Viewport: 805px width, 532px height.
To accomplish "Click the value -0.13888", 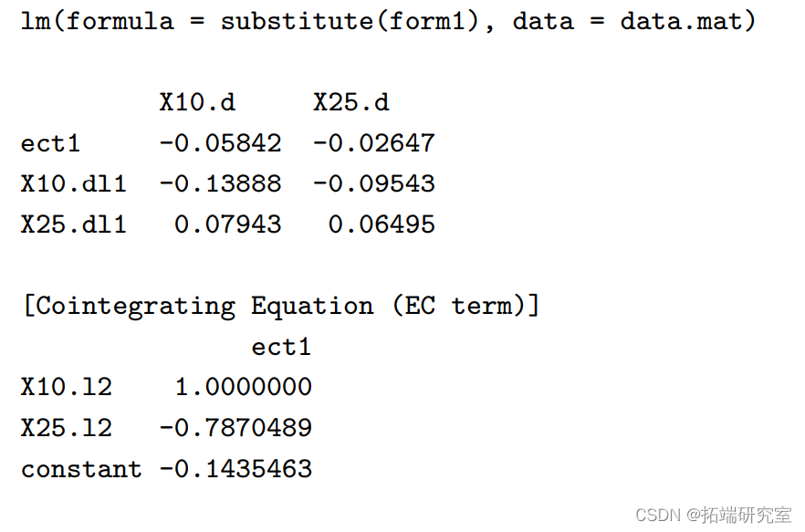I will pos(221,183).
